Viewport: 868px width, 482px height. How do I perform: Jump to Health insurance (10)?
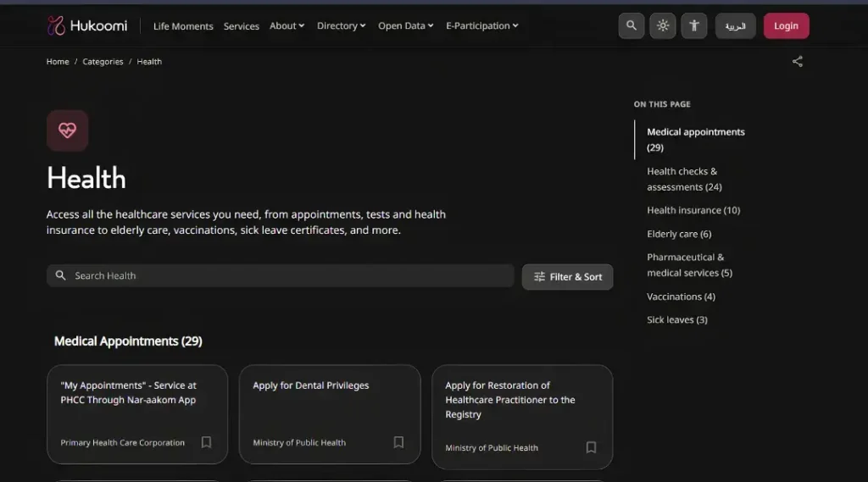pyautogui.click(x=693, y=210)
